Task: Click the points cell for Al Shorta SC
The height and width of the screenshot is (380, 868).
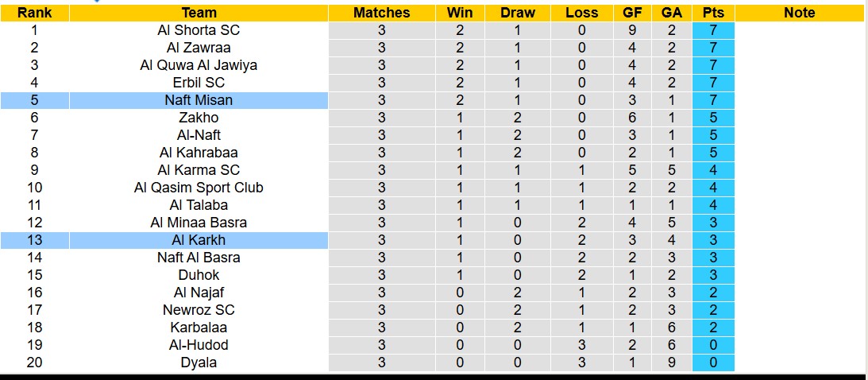Action: pyautogui.click(x=713, y=30)
